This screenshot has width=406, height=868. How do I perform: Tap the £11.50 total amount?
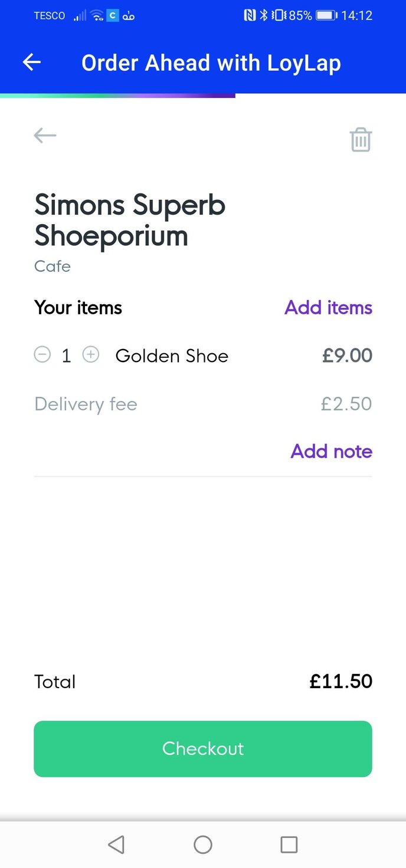[340, 682]
